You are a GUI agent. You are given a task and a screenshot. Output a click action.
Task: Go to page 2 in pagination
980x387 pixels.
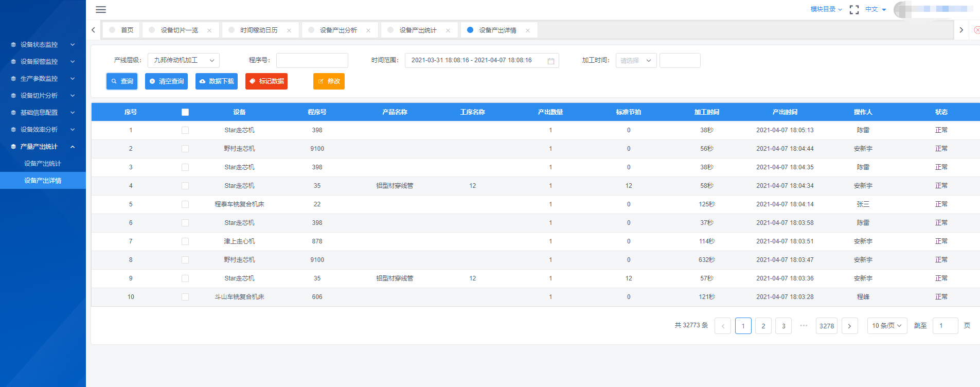pyautogui.click(x=763, y=326)
